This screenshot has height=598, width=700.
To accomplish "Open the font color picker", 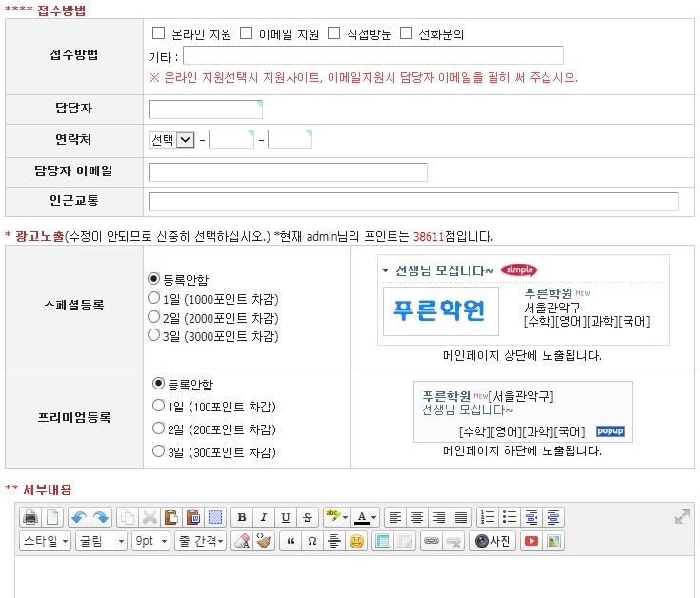I will click(366, 517).
